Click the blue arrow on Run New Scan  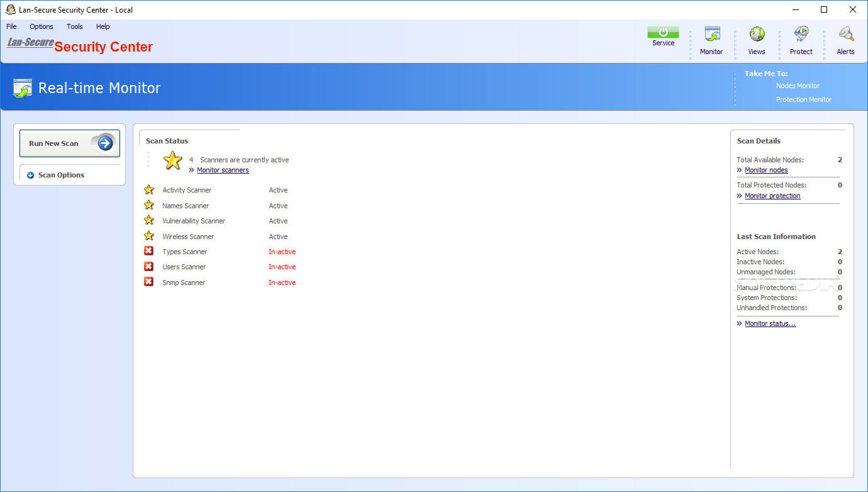click(105, 143)
